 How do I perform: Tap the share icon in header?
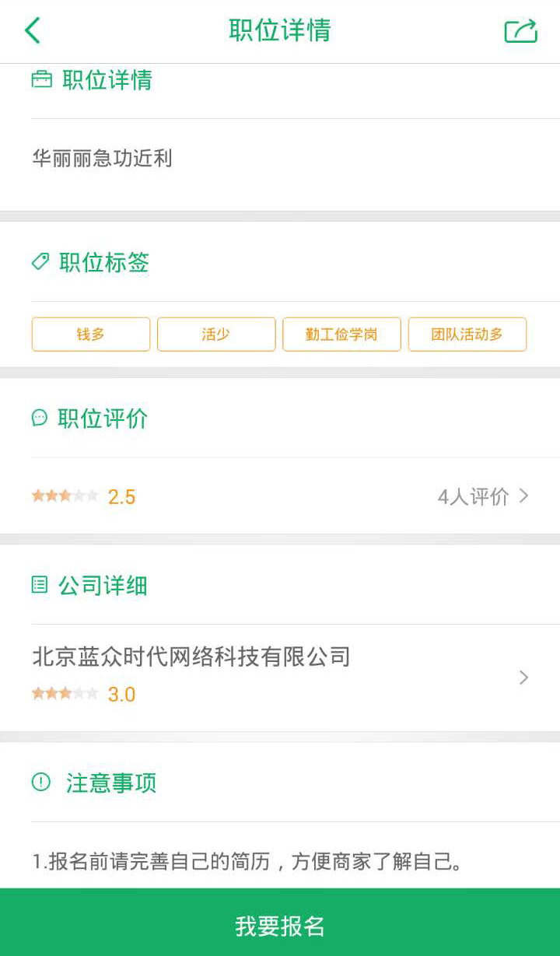tap(520, 31)
